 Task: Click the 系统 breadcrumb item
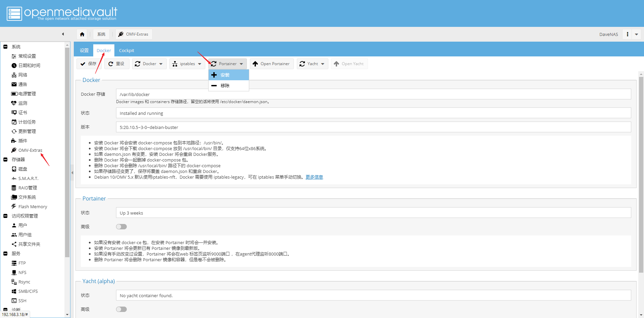point(101,34)
